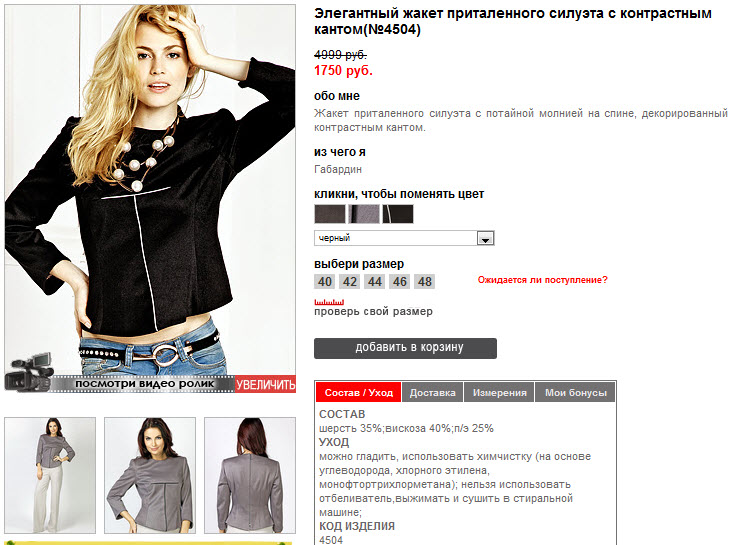Choose size 44

point(375,282)
